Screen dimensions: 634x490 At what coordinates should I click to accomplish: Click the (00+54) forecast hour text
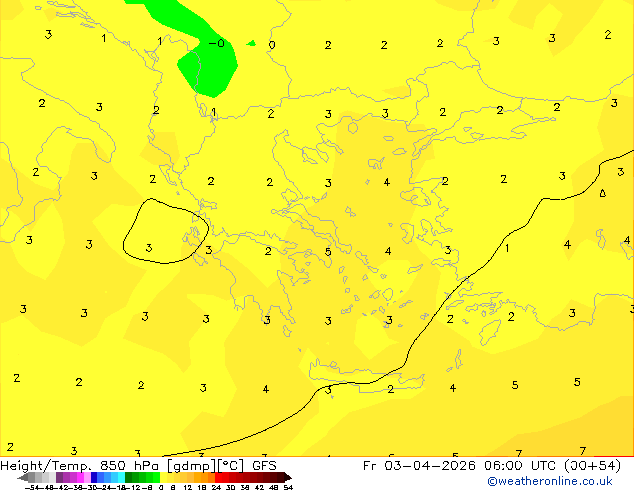[x=592, y=465]
